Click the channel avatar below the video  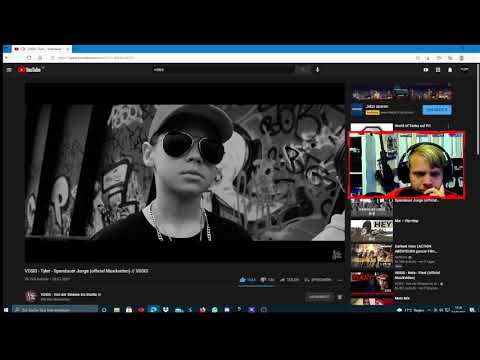[x=31, y=296]
